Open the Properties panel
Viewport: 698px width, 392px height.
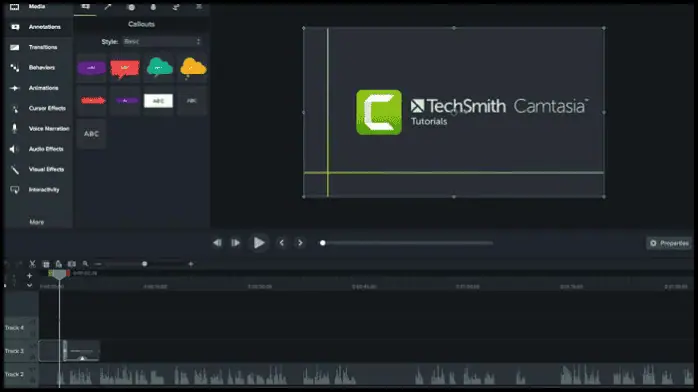coord(669,243)
